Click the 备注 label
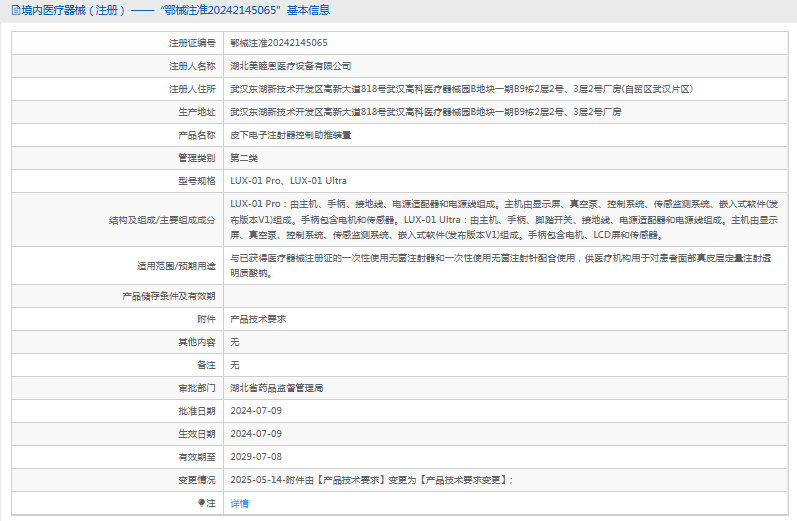 click(206, 365)
